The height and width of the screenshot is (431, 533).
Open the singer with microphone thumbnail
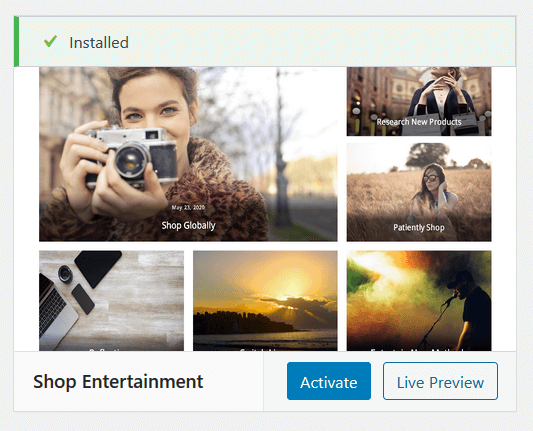click(x=419, y=300)
